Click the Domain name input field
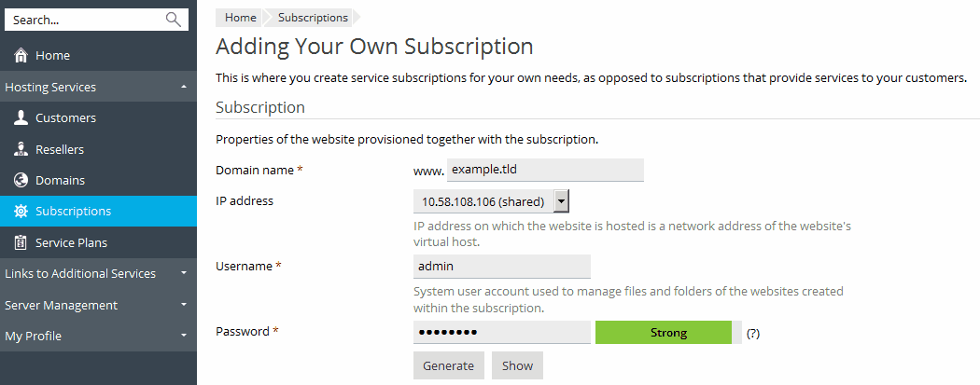980x385 pixels. (x=545, y=170)
